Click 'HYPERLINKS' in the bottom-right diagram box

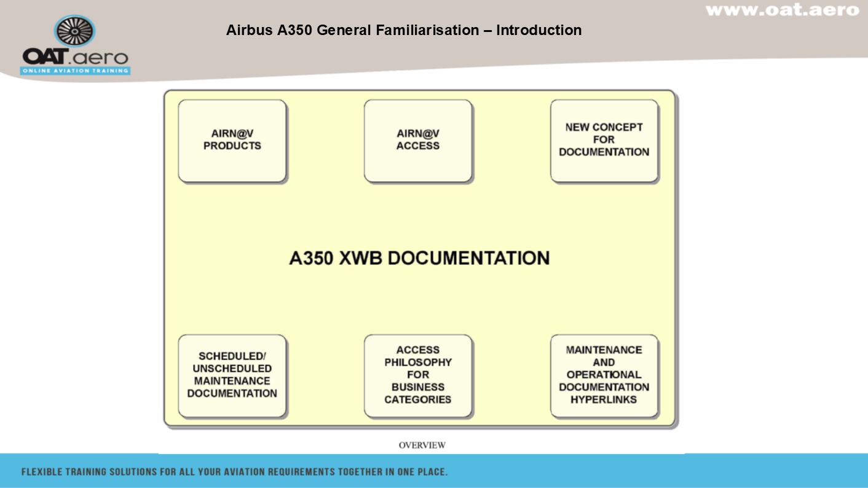pos(604,399)
